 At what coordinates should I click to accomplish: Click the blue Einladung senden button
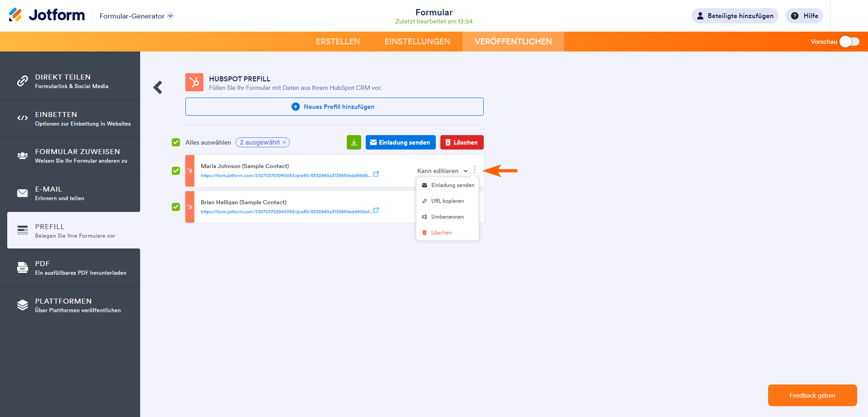(401, 142)
